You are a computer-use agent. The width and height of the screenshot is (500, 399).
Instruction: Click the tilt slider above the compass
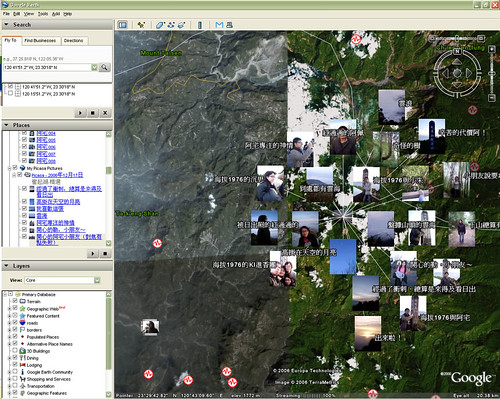457,39
